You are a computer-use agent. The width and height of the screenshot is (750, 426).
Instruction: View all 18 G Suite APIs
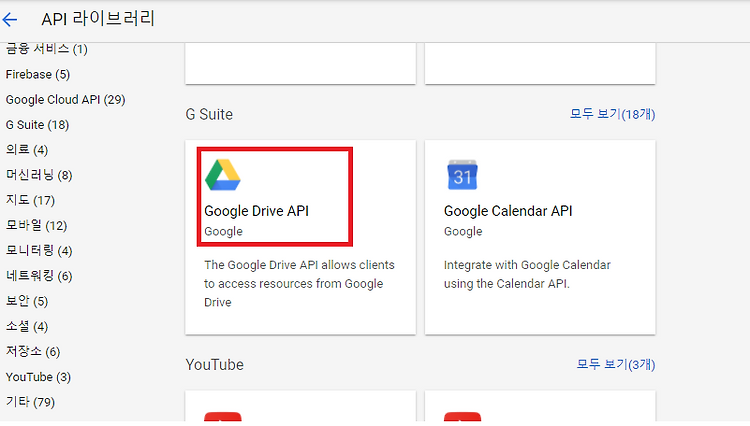tap(612, 114)
